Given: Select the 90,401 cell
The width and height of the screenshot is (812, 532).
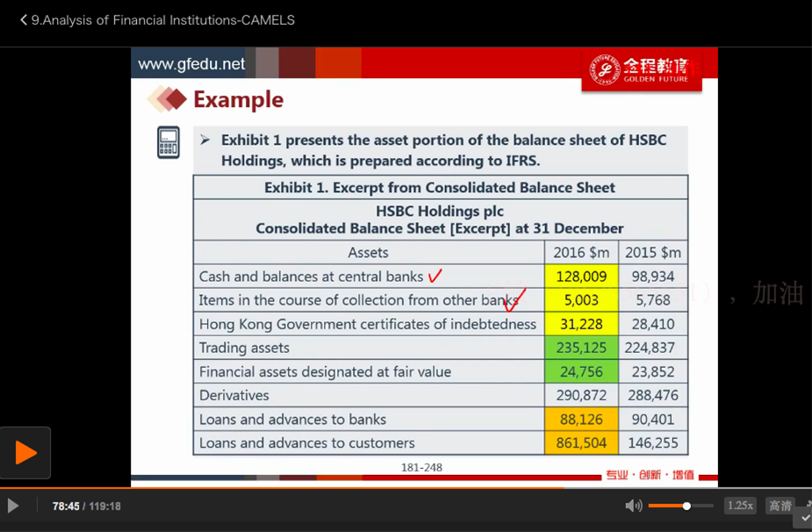Looking at the screenshot, I should [653, 419].
